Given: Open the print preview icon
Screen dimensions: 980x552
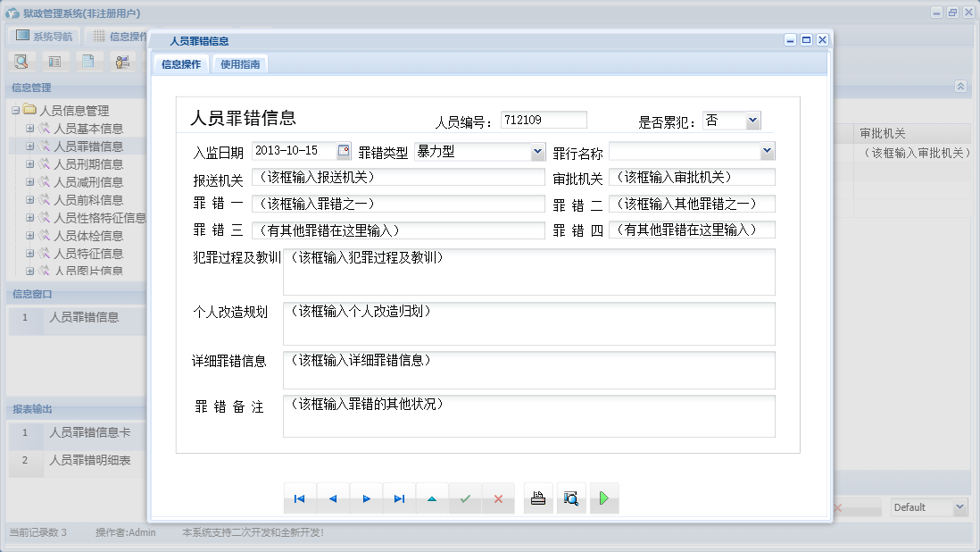Looking at the screenshot, I should [570, 498].
